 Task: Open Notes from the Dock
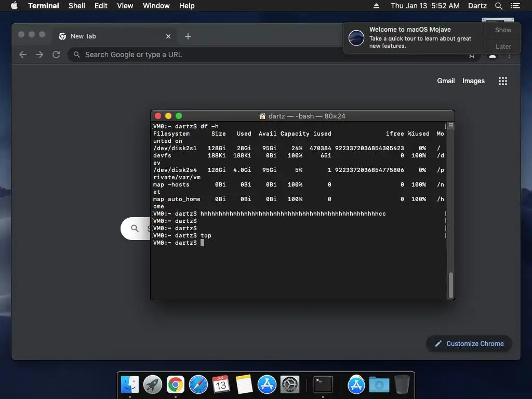(244, 384)
